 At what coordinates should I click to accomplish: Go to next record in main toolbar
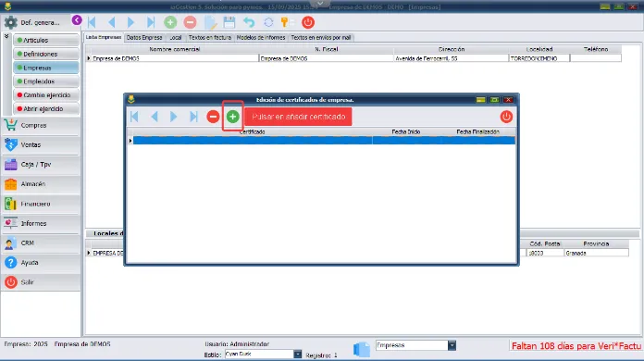[130, 22]
